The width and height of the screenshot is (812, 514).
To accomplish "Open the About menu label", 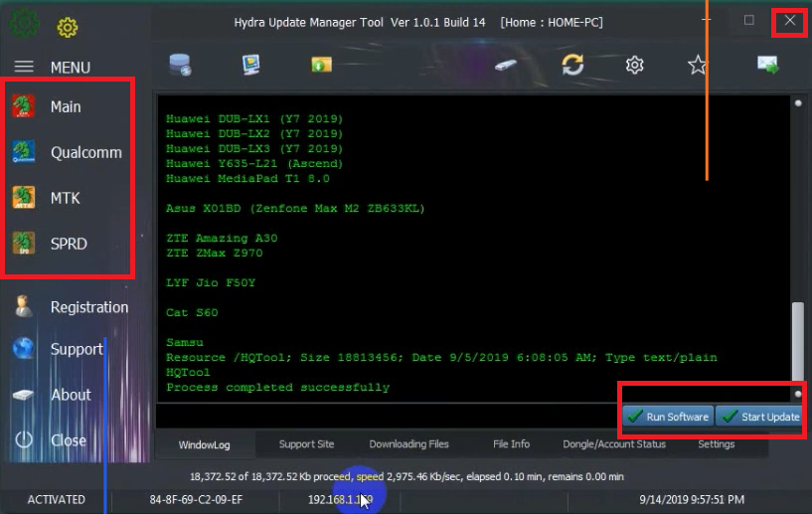I will (71, 395).
